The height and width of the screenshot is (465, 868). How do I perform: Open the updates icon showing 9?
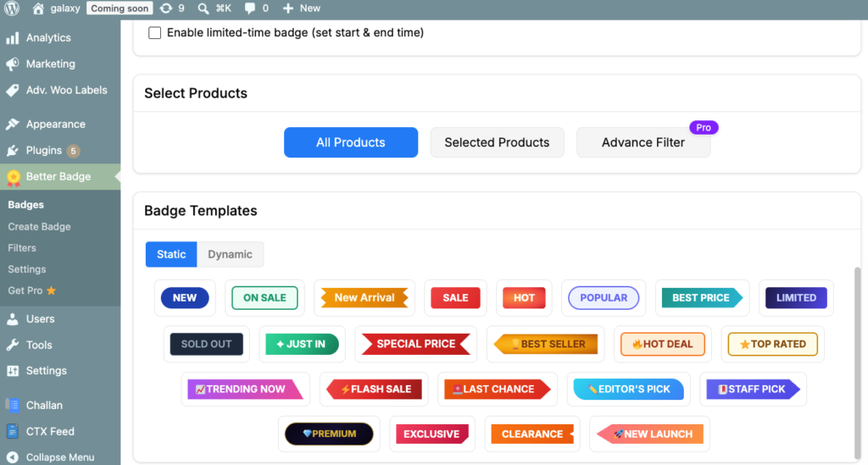(165, 8)
